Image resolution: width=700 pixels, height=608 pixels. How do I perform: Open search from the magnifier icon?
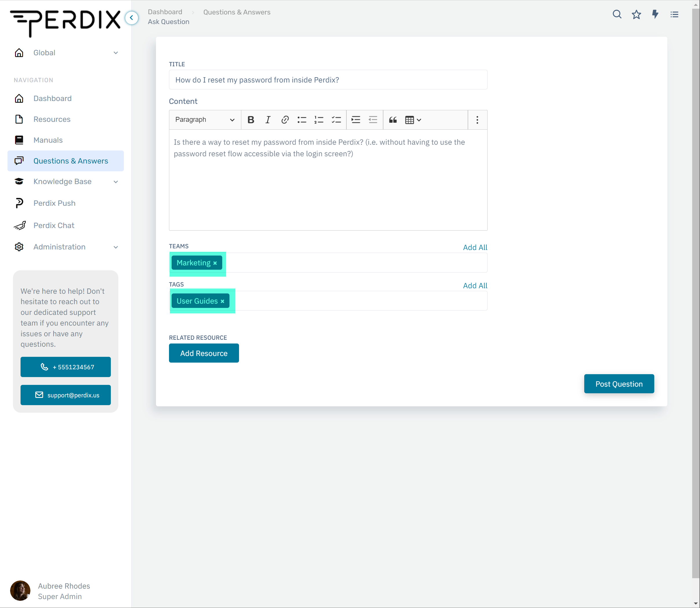617,14
